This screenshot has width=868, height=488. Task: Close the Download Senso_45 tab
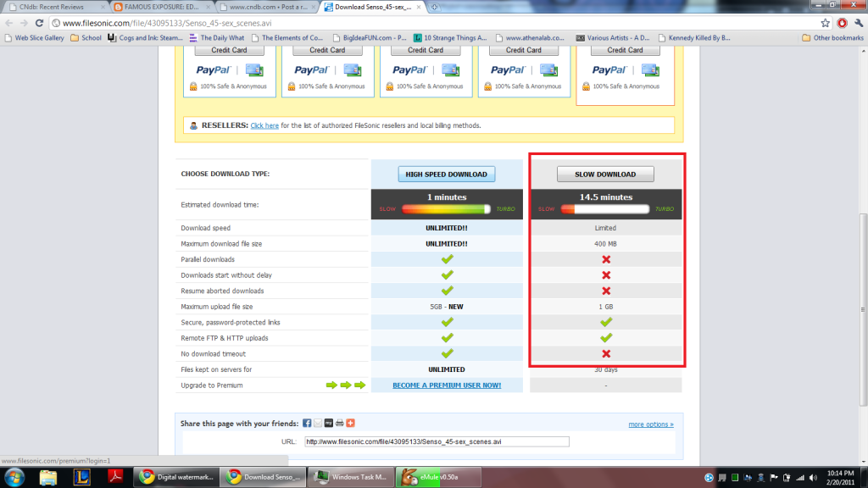[419, 7]
